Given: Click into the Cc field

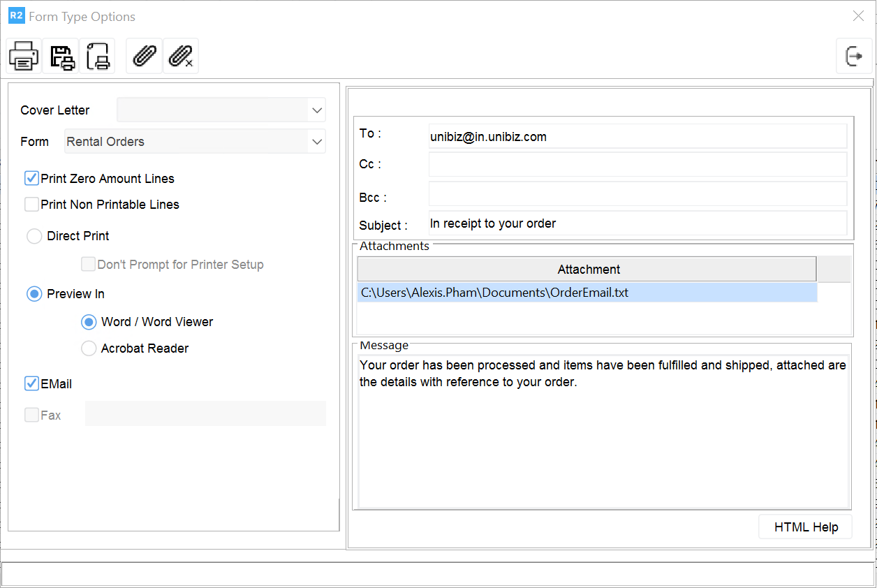Looking at the screenshot, I should (x=637, y=165).
